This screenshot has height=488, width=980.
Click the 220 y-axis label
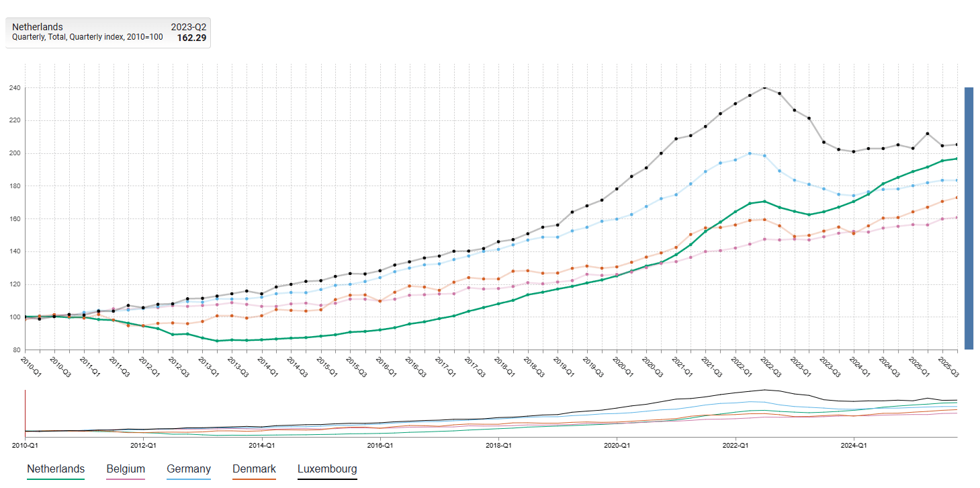click(14, 121)
